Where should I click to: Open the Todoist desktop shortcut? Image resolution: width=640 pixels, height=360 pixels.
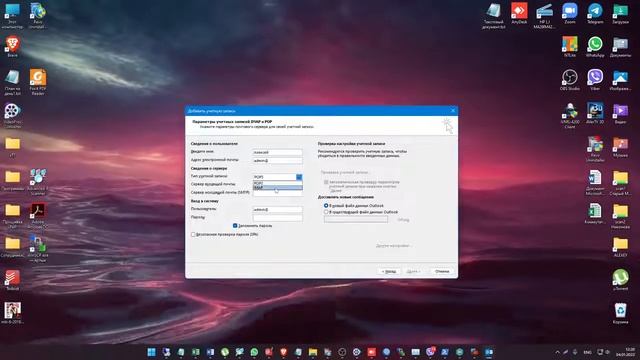[13, 280]
